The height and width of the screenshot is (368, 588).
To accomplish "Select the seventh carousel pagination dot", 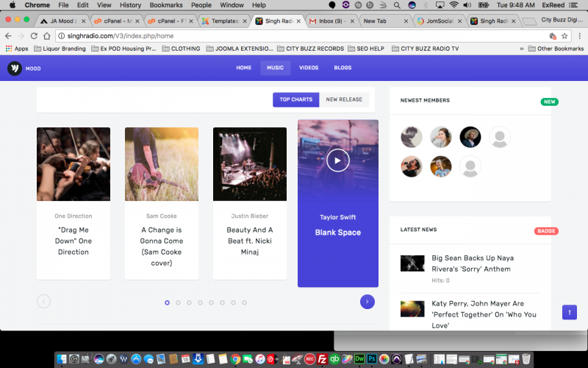I will pyautogui.click(x=233, y=302).
